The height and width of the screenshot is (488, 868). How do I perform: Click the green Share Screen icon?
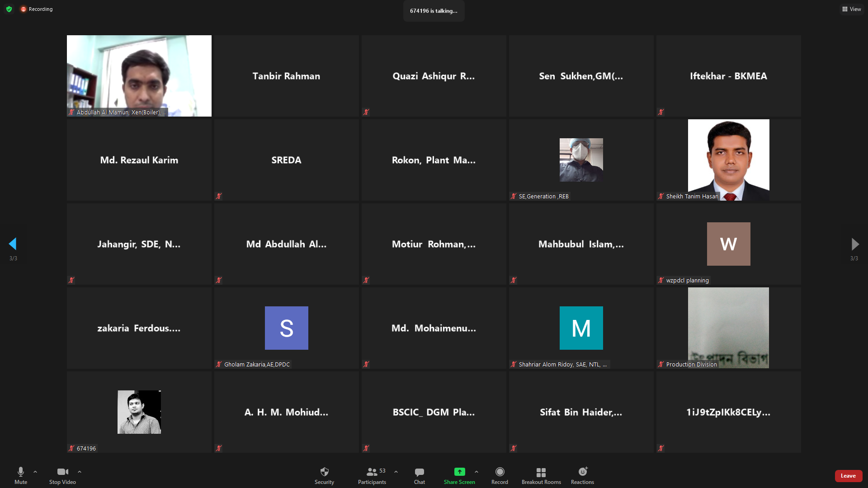pos(459,472)
